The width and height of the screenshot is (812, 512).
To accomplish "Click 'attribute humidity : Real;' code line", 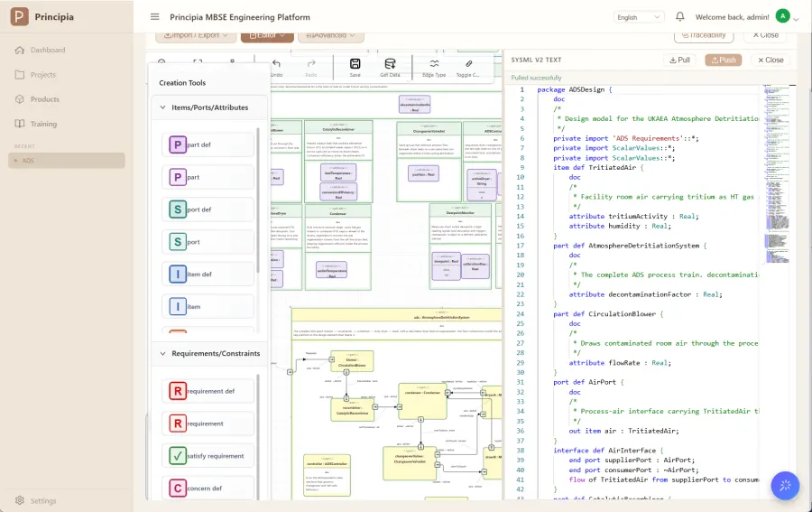I will (620, 226).
